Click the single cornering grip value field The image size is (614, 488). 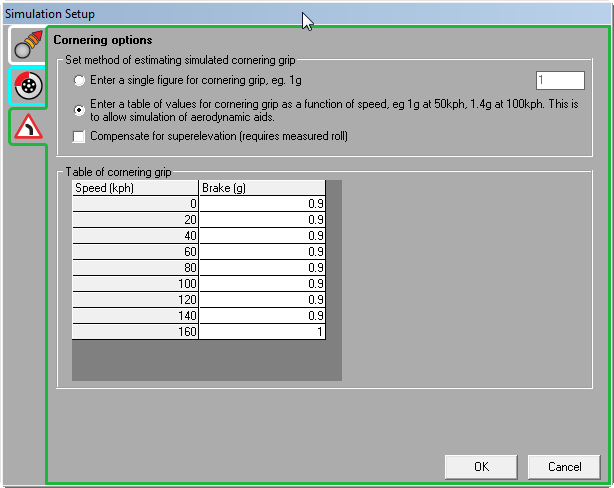click(559, 81)
